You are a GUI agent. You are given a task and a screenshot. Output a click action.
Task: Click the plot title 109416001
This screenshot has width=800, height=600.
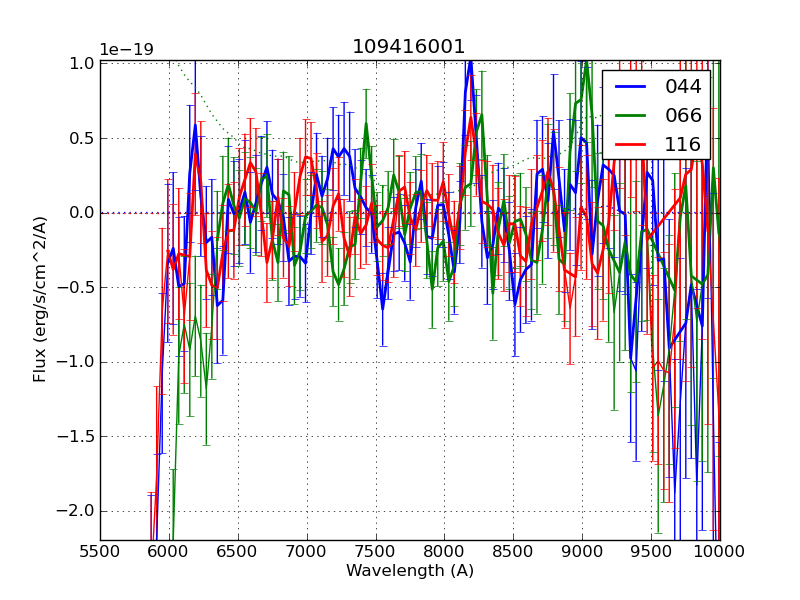(x=408, y=47)
